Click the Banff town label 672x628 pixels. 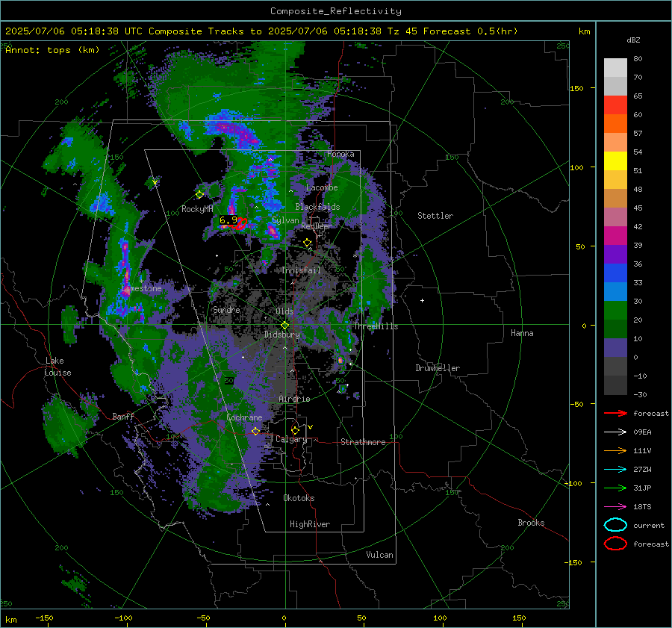pos(123,416)
